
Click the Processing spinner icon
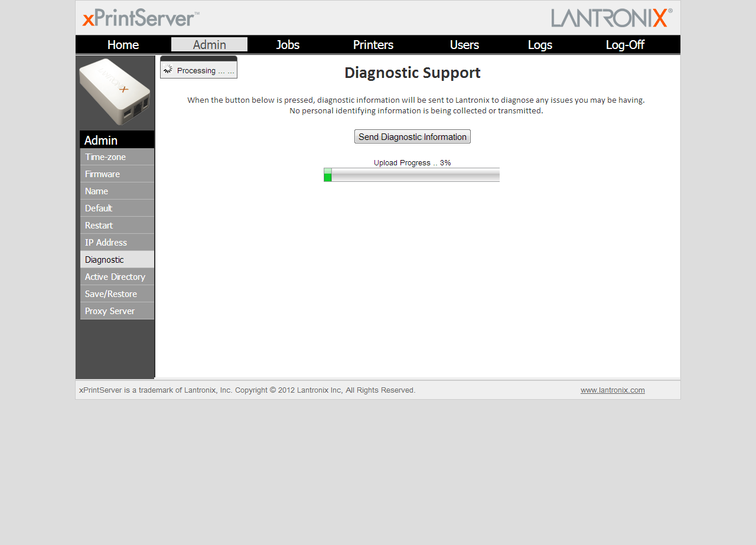pos(168,69)
